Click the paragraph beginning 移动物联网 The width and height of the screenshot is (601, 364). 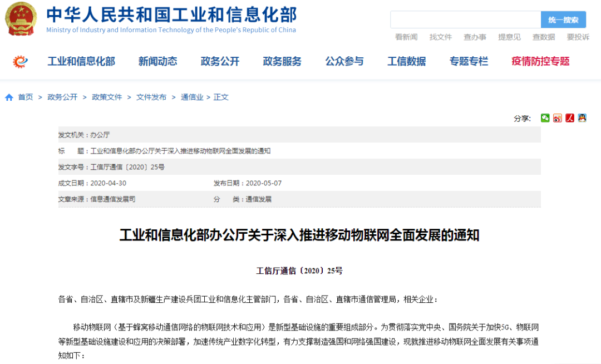299,341
